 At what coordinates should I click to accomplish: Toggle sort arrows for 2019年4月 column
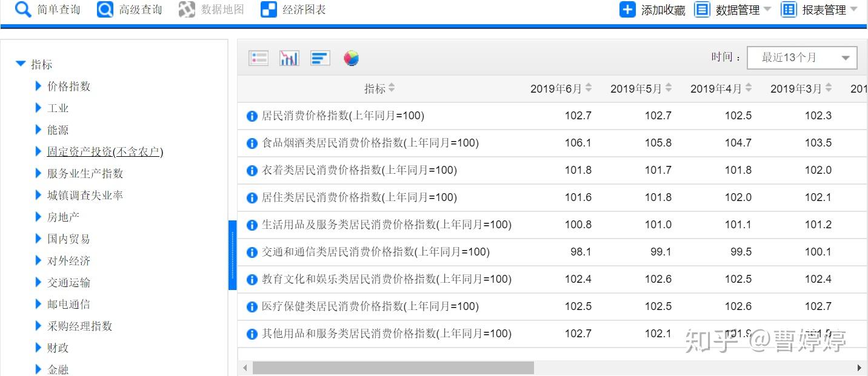[749, 88]
